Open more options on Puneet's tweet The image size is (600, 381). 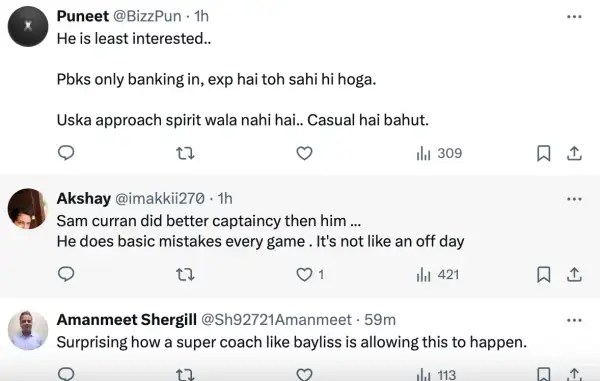click(574, 17)
